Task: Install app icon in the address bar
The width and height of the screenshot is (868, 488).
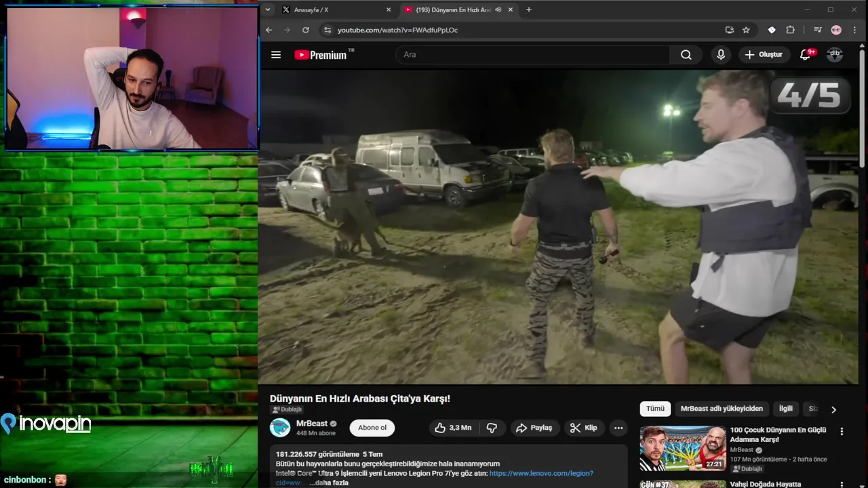Action: (729, 30)
